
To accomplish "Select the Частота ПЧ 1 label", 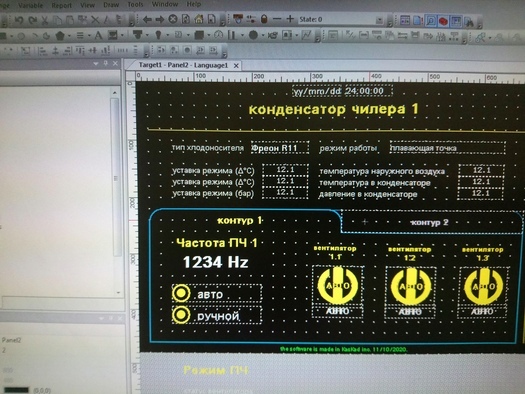I will 217,243.
